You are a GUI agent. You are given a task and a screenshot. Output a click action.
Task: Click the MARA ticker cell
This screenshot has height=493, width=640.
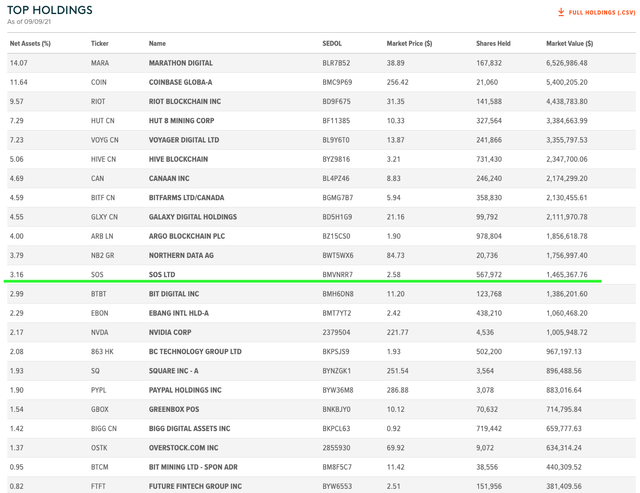[x=100, y=63]
